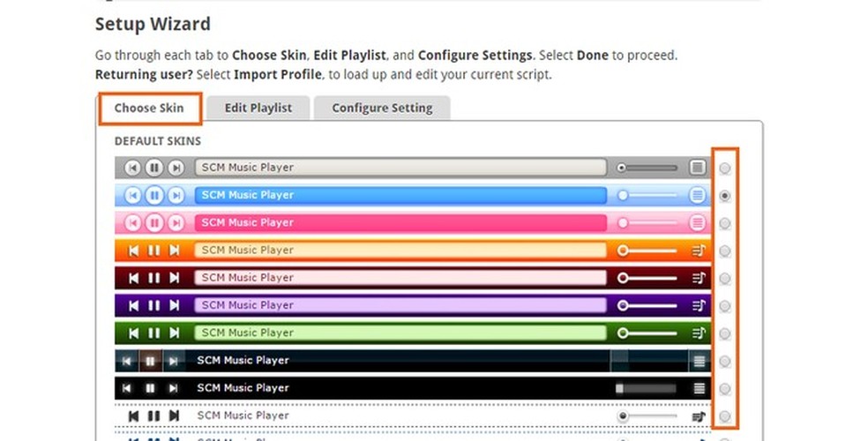Screen dimensions: 868x441
Task: Open playlist icon on white dotted skin
Action: pos(699,416)
